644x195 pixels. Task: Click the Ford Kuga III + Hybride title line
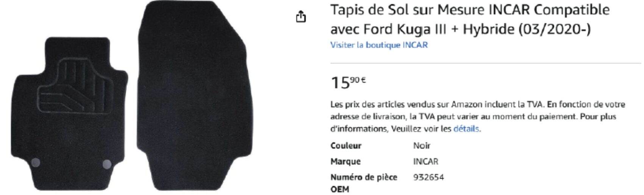coord(460,29)
